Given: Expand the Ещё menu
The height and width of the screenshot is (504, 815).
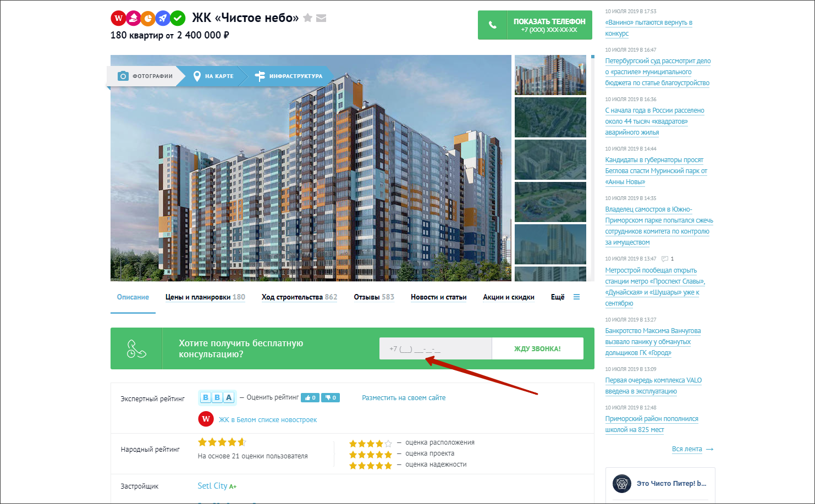Looking at the screenshot, I should pyautogui.click(x=565, y=297).
